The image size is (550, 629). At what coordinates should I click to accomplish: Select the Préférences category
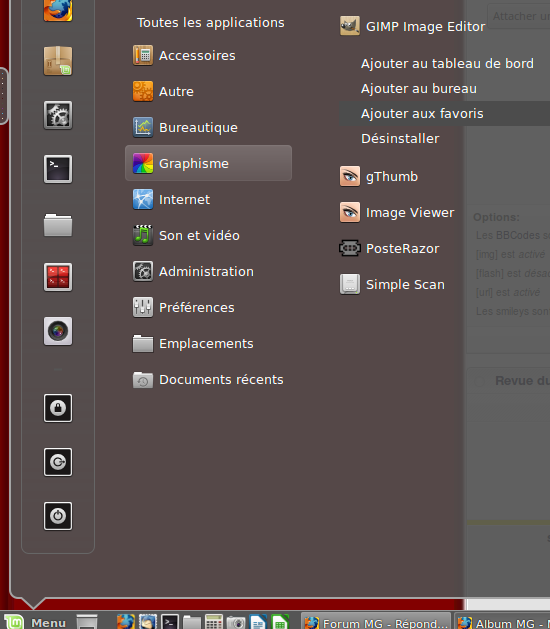point(208,308)
